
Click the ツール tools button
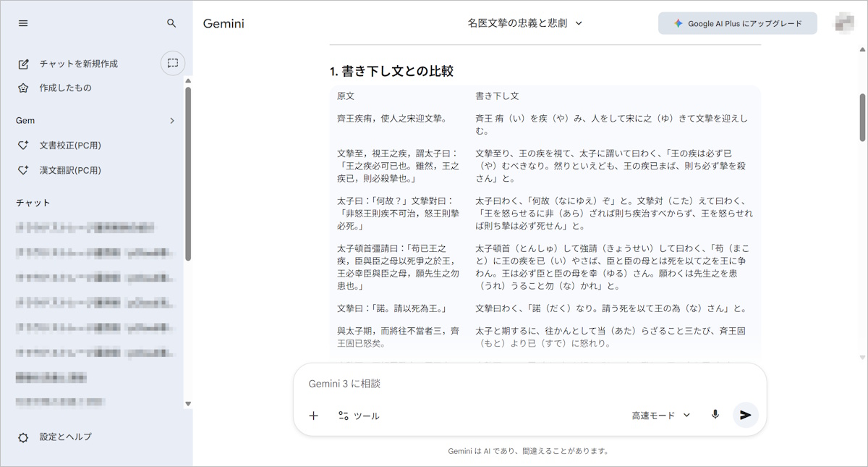[359, 416]
